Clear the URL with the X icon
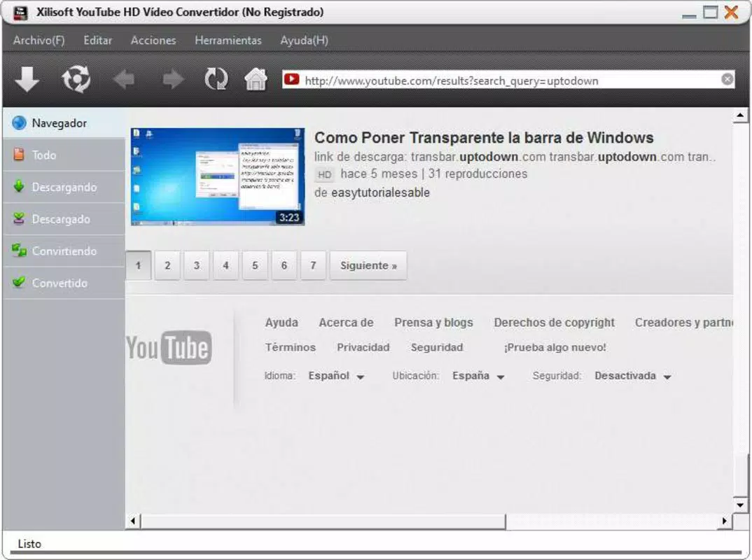Screen dimensions: 752x560 pyautogui.click(x=727, y=79)
